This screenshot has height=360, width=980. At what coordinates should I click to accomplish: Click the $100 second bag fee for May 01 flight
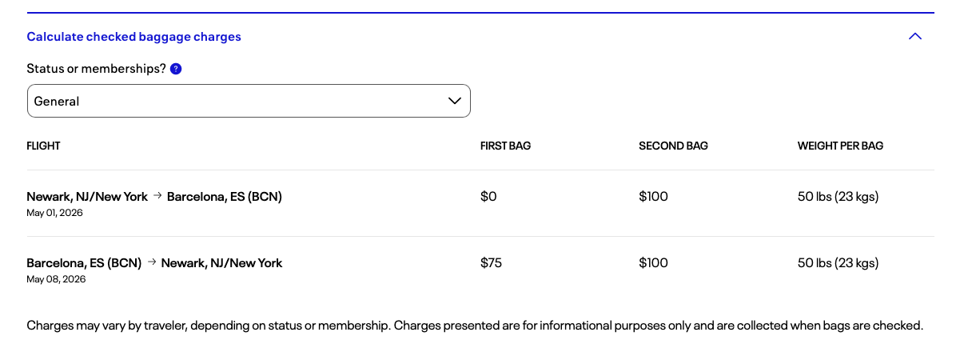pos(653,197)
